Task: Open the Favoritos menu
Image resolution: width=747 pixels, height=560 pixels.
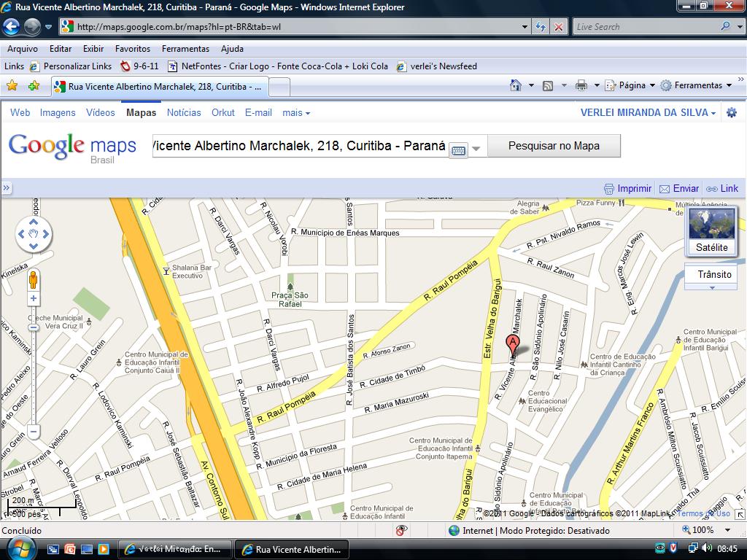Action: click(x=133, y=49)
